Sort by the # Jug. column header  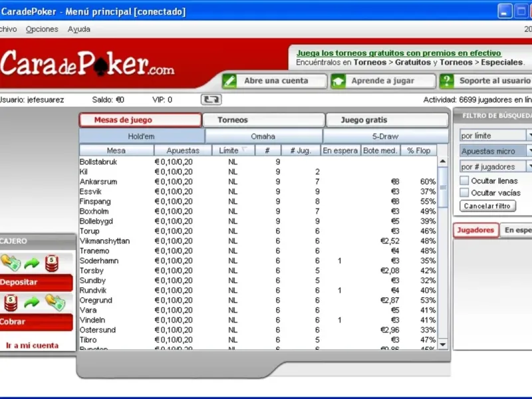301,150
